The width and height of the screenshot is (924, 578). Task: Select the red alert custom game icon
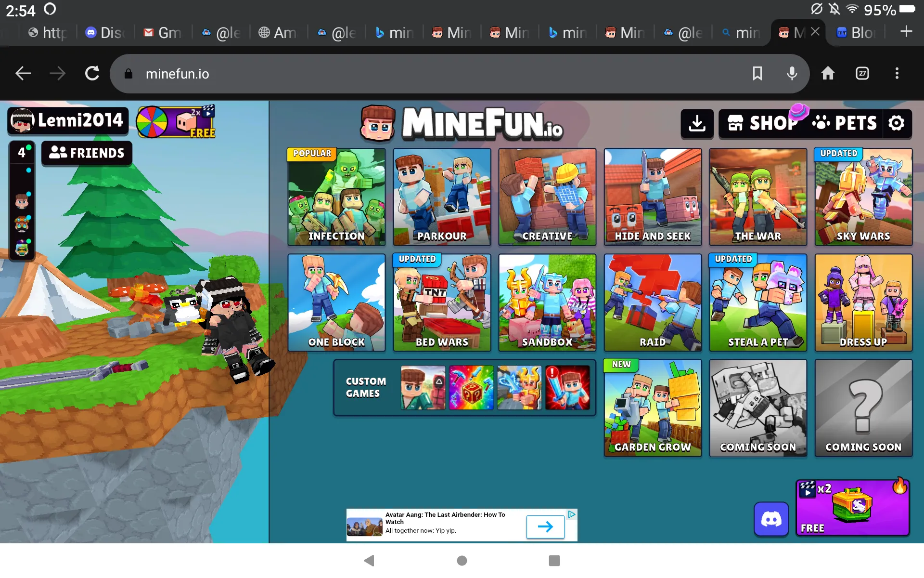click(x=567, y=387)
